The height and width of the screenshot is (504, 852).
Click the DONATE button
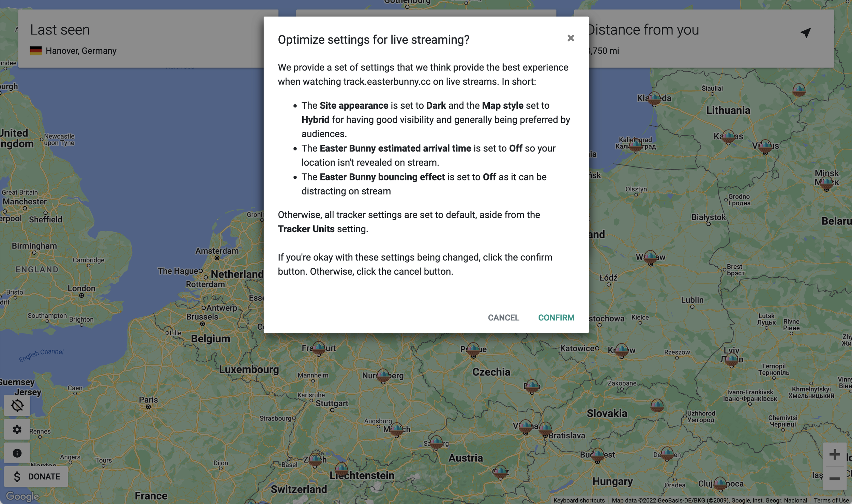click(36, 476)
